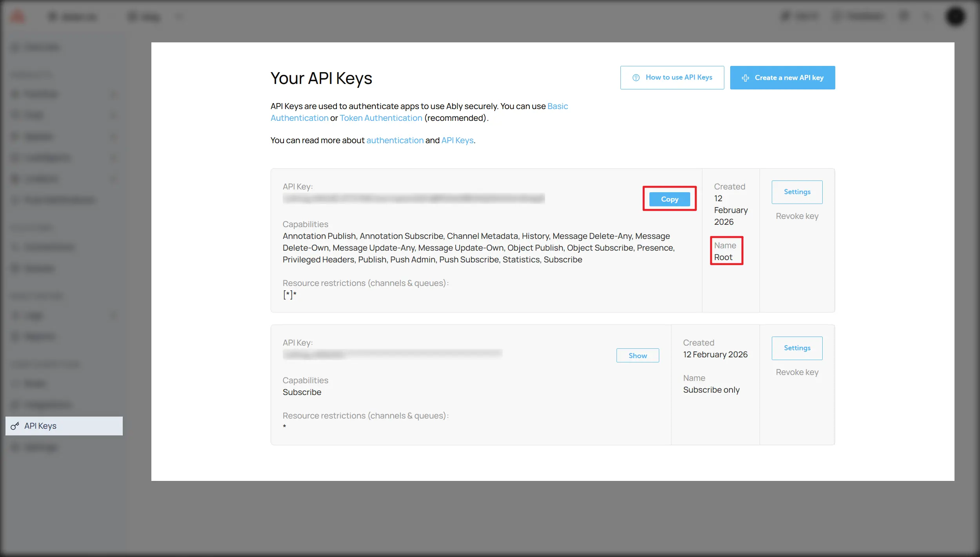Show the Subscribe only API key
This screenshot has height=557, width=980.
[x=637, y=356]
